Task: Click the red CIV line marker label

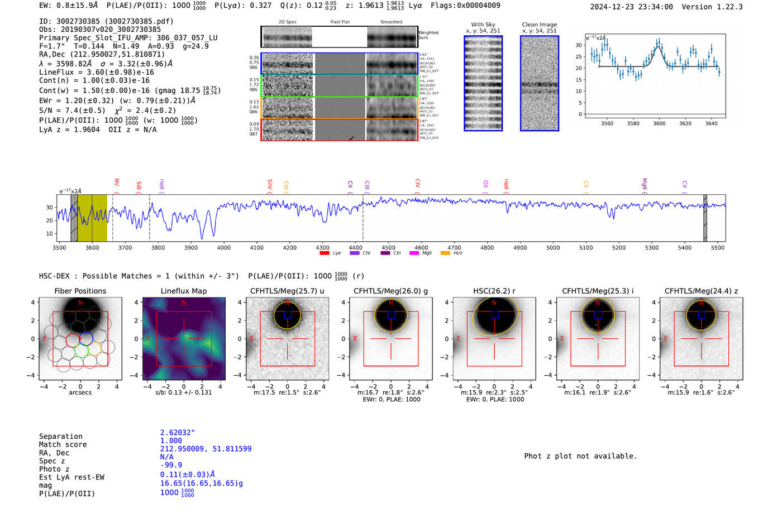Action: click(x=417, y=183)
